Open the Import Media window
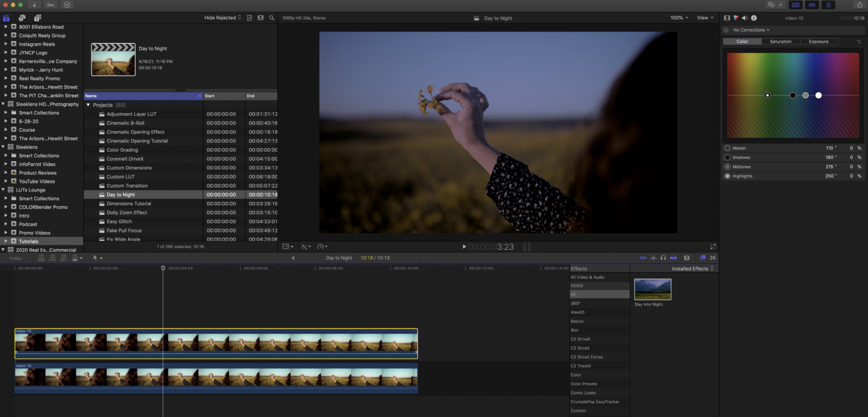Screen dimensions: 868x417 click(x=34, y=5)
